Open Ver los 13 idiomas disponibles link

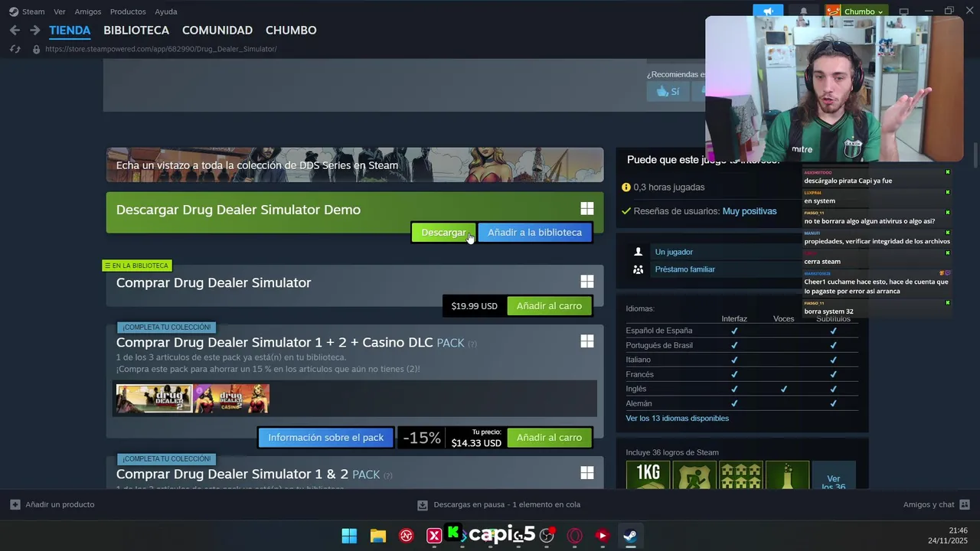[x=677, y=419]
